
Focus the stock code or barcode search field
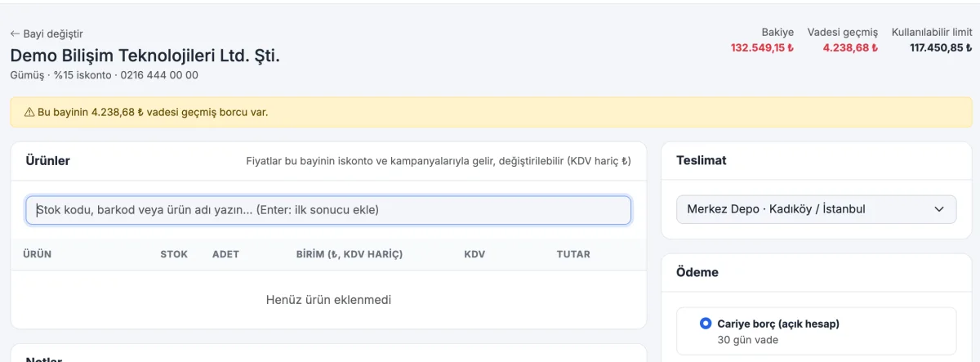pyautogui.click(x=328, y=210)
